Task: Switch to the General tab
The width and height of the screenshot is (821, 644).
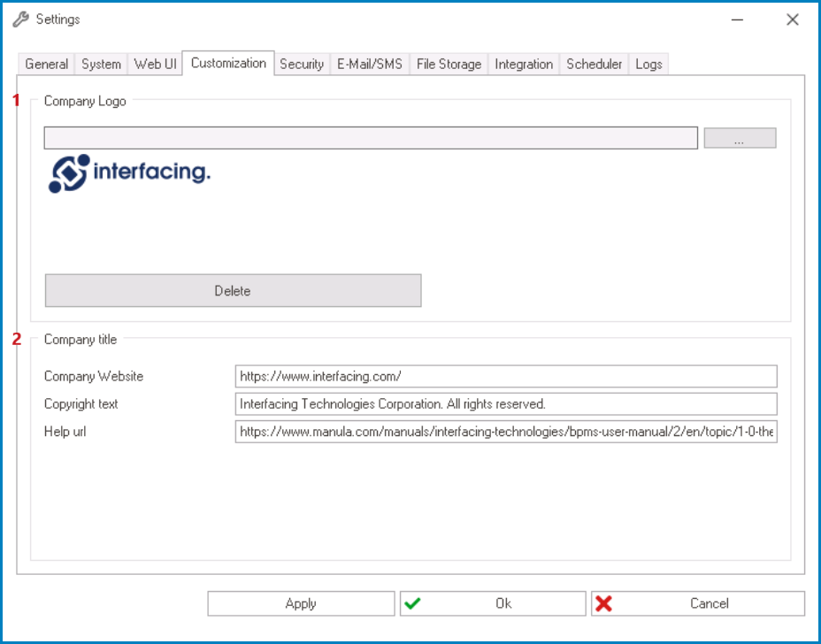Action: point(46,64)
